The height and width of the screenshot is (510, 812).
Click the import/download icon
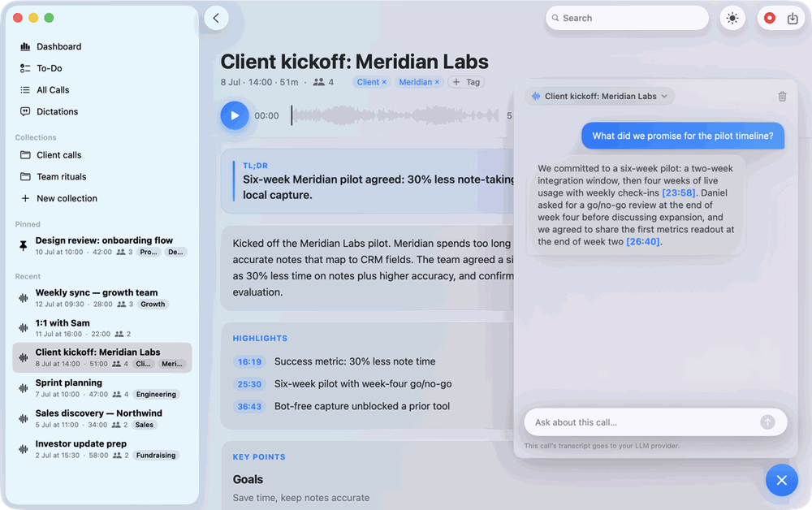[x=793, y=19]
